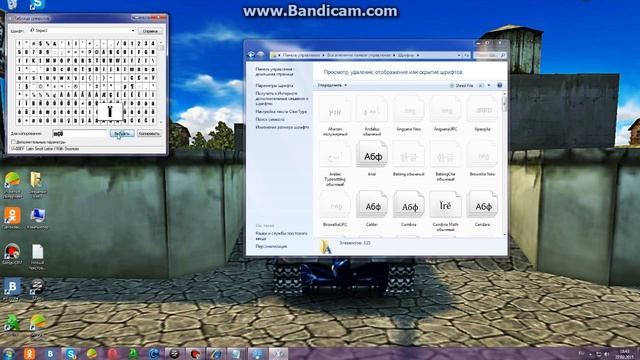Viewport: 640px width, 360px height.
Task: Click the Fonts window vertical scrollbar thumb
Action: [504, 103]
